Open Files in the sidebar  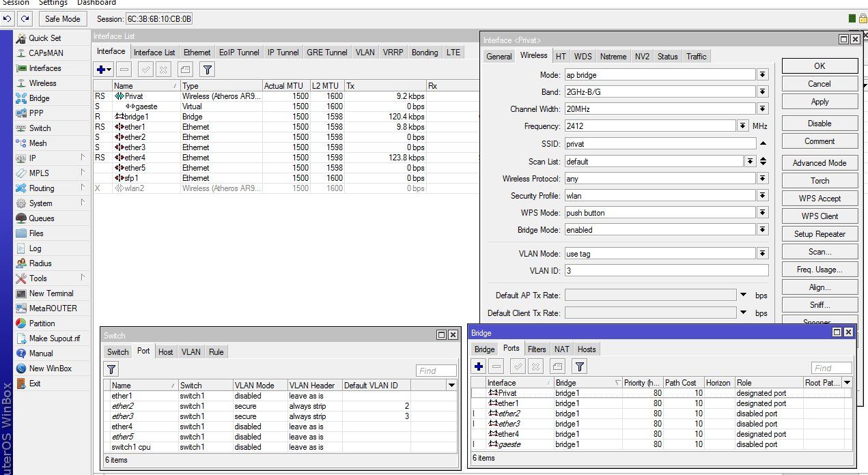coord(36,233)
